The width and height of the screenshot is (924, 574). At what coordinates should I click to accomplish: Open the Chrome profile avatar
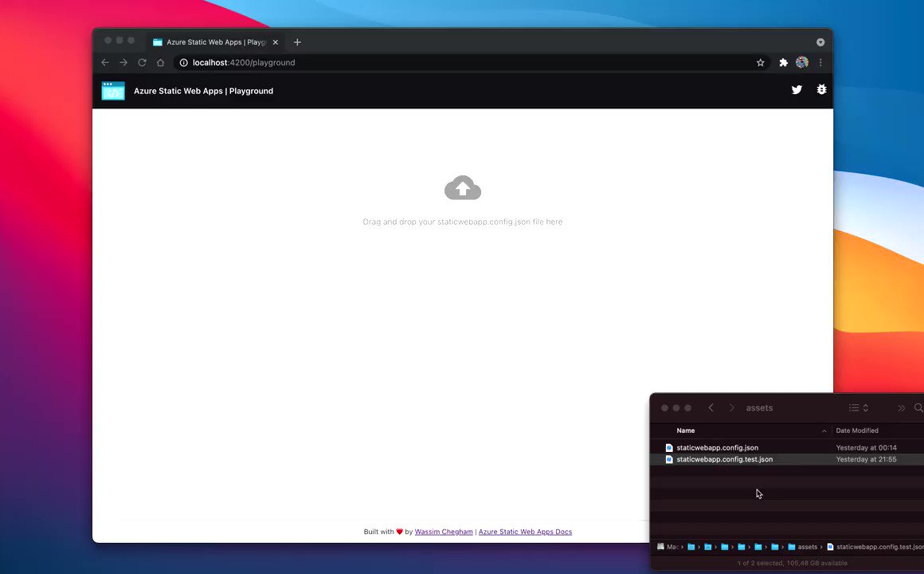801,62
